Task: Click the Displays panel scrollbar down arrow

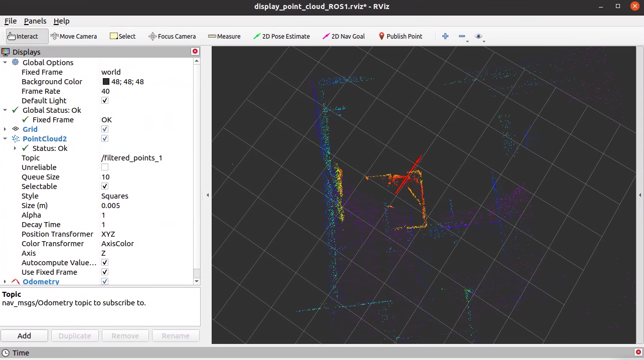Action: point(197,281)
